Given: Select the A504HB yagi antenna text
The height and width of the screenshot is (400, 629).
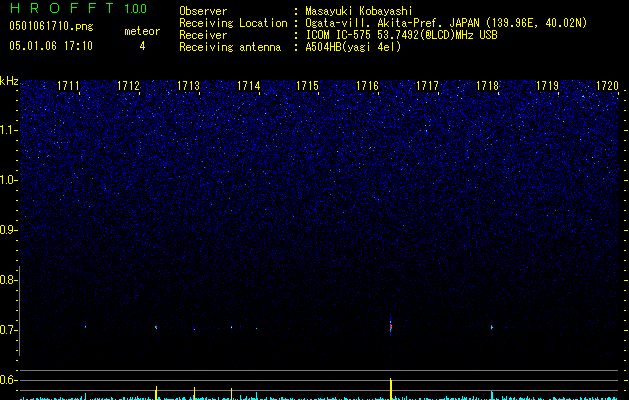Looking at the screenshot, I should [353, 47].
